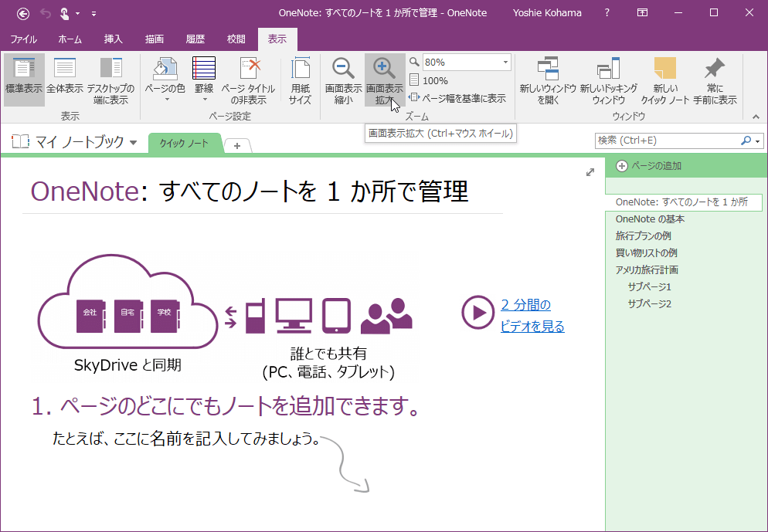Screen dimensions: 768x532
Task: Expand the zoom percentage dropdown arrow
Action: click(x=505, y=62)
